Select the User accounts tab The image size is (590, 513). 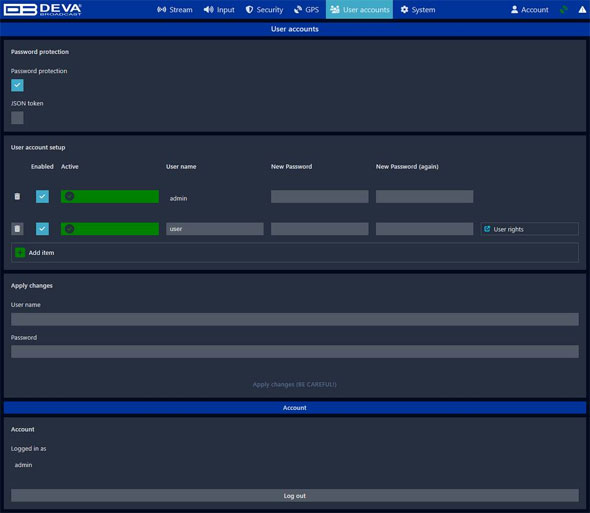point(359,10)
